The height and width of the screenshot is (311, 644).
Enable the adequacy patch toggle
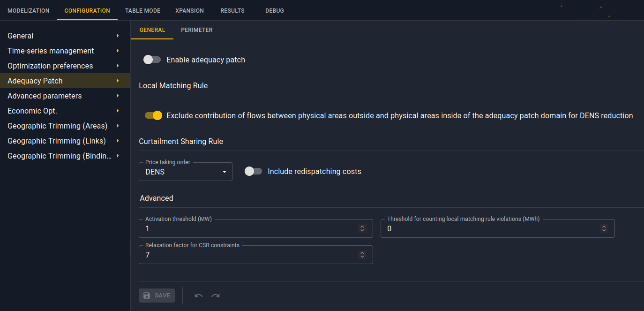(152, 60)
